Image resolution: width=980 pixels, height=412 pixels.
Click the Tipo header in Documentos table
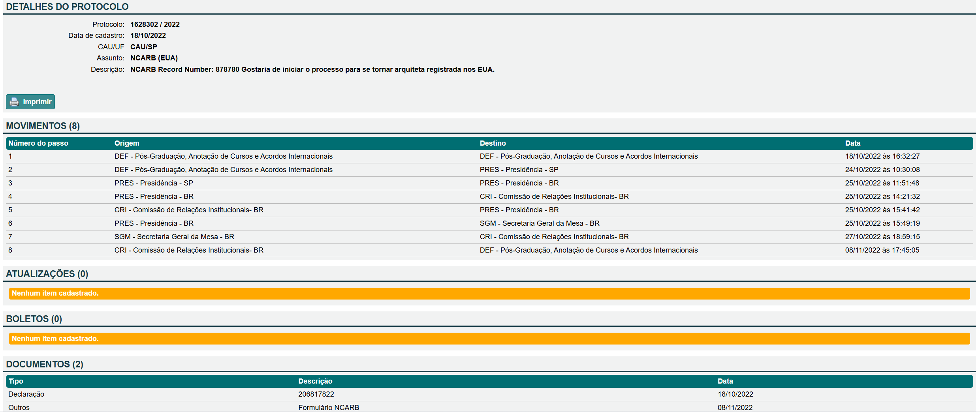coord(16,381)
